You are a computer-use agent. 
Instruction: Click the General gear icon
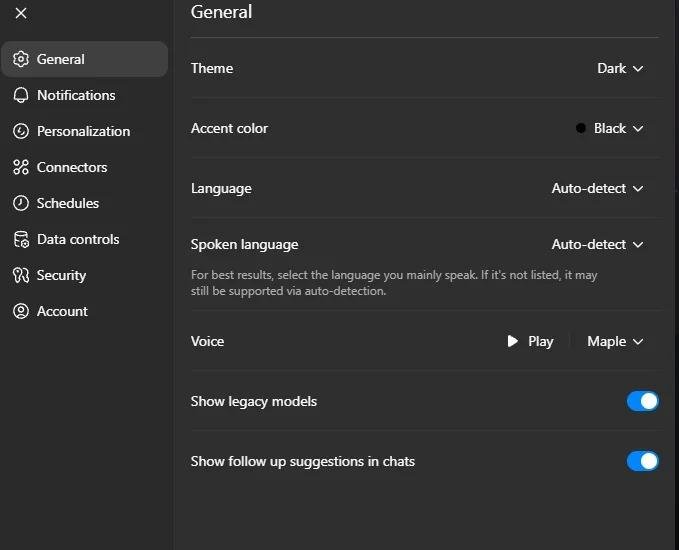[21, 59]
